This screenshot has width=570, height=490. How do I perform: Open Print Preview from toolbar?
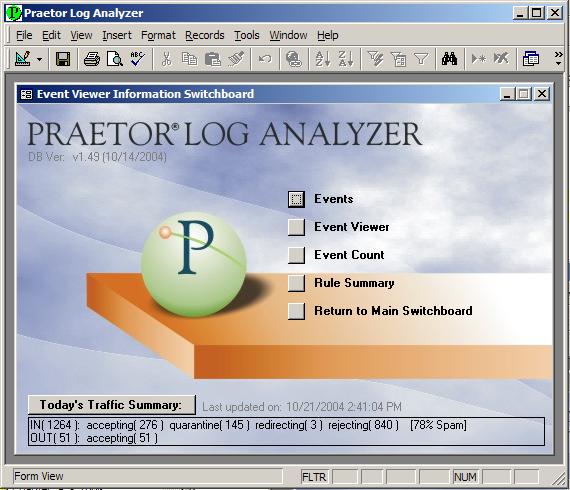[x=115, y=59]
